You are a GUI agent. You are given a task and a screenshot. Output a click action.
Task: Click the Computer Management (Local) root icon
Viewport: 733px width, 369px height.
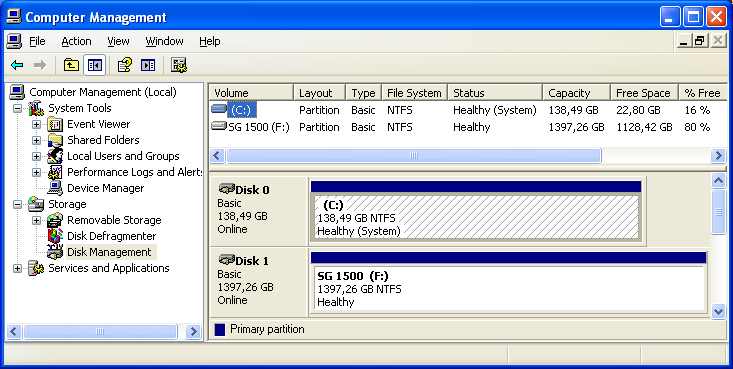tap(17, 92)
